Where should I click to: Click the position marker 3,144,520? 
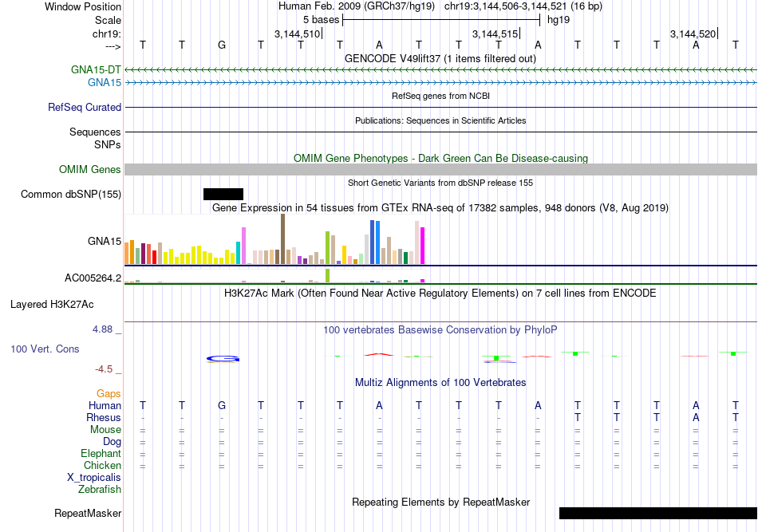coord(693,33)
